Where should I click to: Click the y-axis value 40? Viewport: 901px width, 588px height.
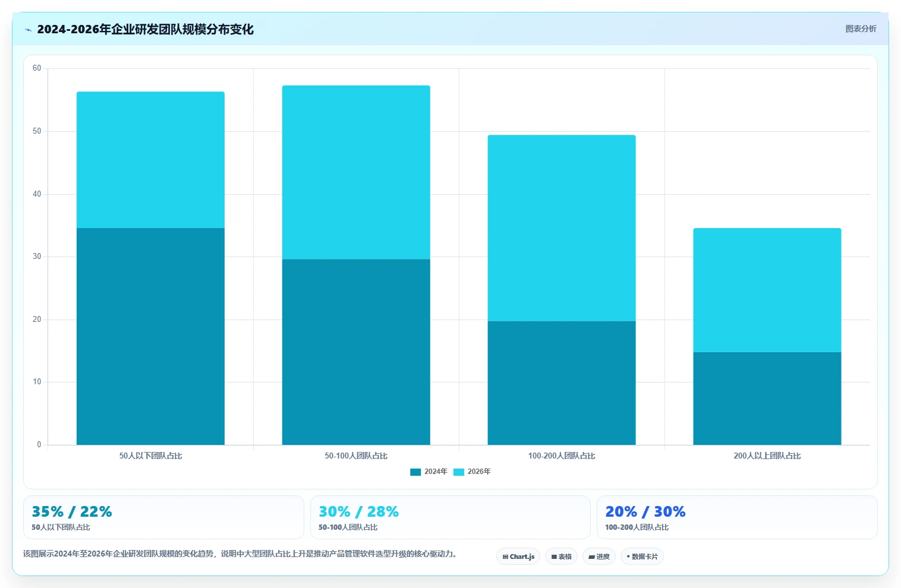coord(37,194)
